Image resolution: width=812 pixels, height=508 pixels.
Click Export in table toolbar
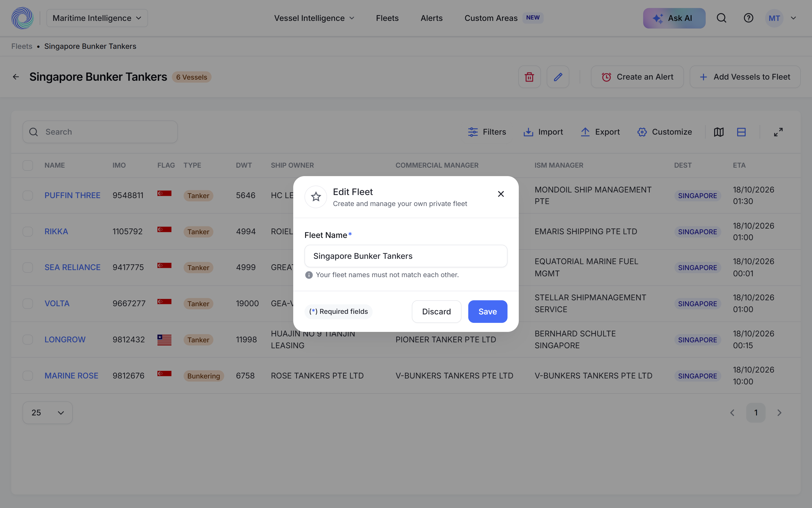point(600,132)
